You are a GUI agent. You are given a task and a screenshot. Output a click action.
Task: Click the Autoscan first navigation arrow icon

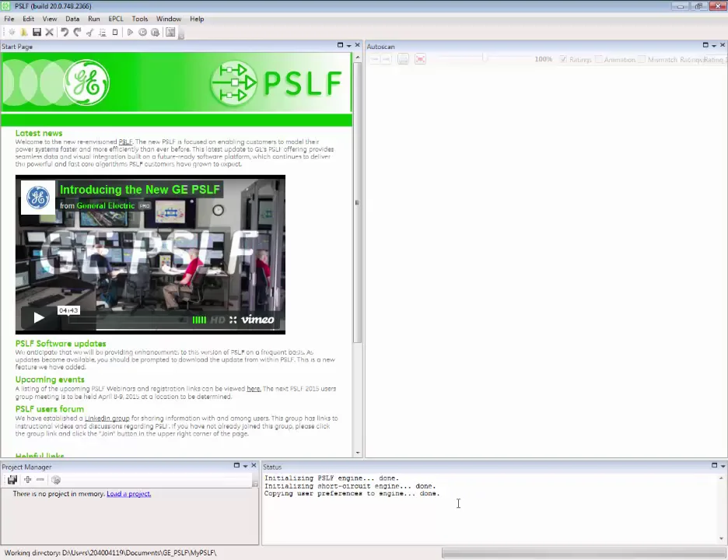tap(374, 59)
